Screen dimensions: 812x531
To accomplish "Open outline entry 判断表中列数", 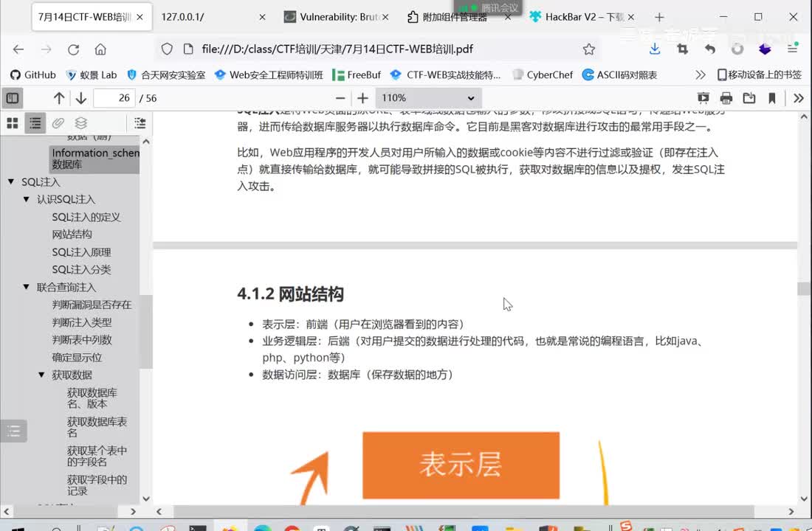I will coord(82,340).
